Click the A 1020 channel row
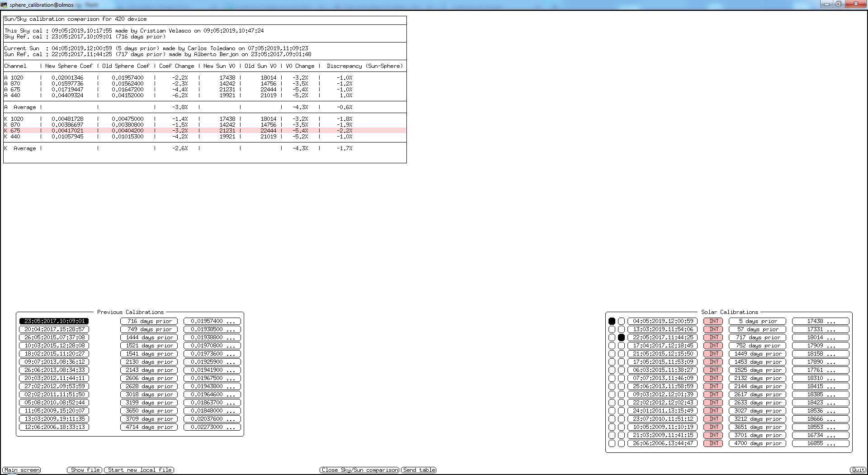Screen dimensions: 868x475 [205, 78]
